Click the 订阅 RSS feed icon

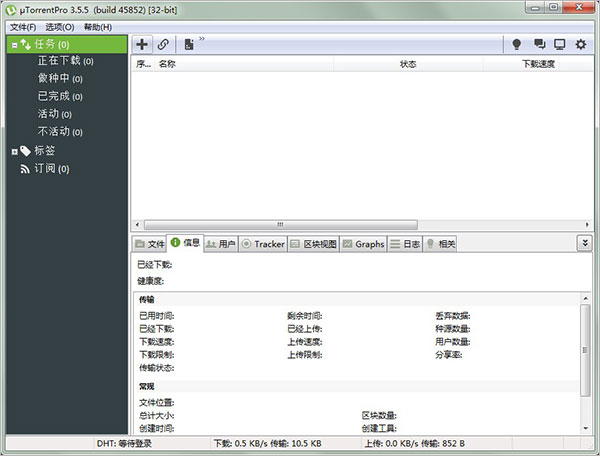pyautogui.click(x=25, y=169)
